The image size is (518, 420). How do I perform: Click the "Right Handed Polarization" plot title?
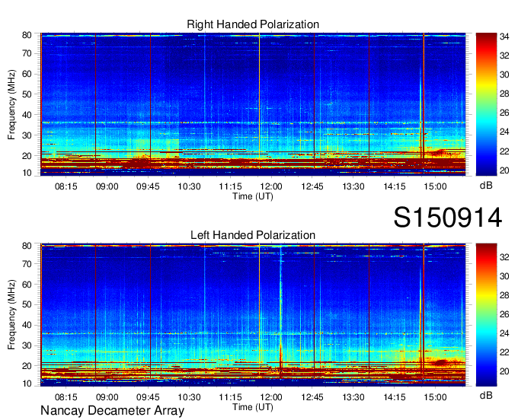point(253,24)
